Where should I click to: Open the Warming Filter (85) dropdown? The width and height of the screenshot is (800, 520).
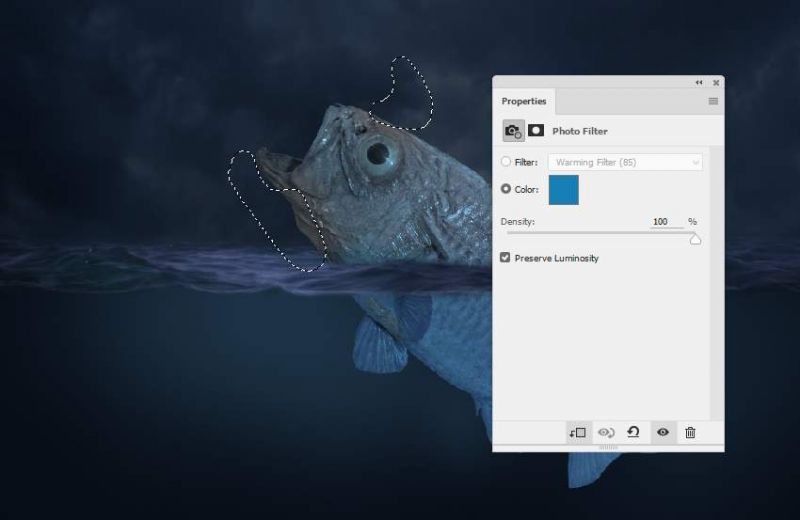pos(625,162)
